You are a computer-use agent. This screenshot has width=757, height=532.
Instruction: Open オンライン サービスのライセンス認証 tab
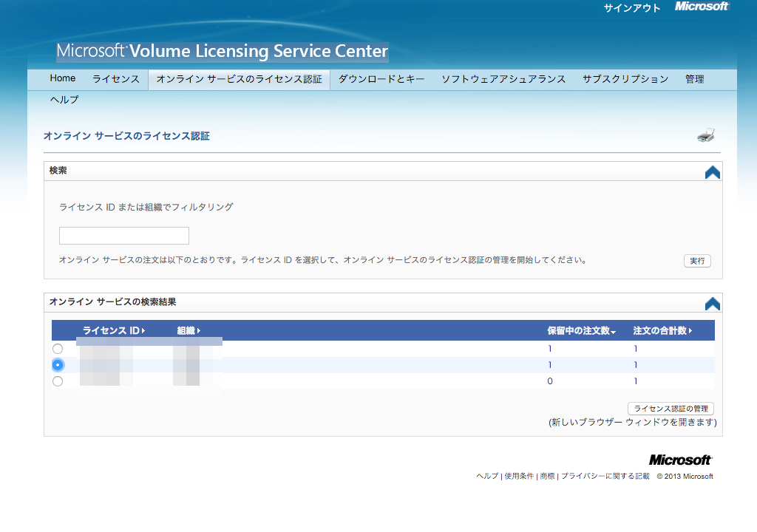[x=239, y=79]
